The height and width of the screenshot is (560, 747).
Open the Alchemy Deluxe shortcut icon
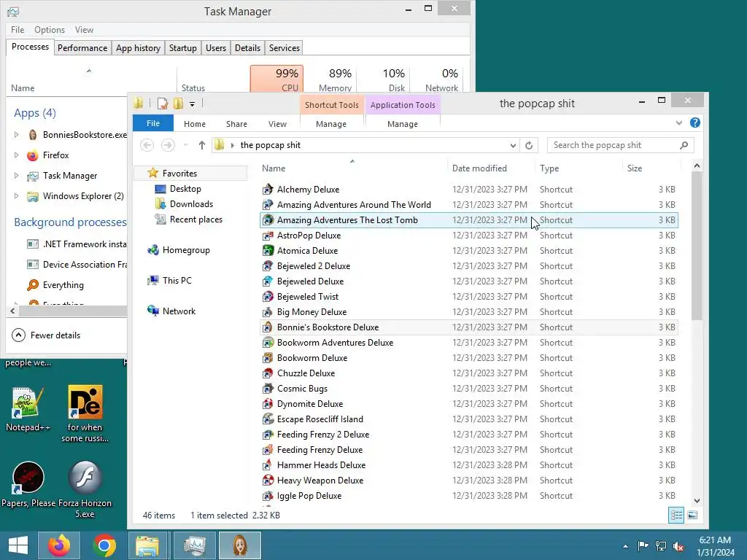[268, 190]
